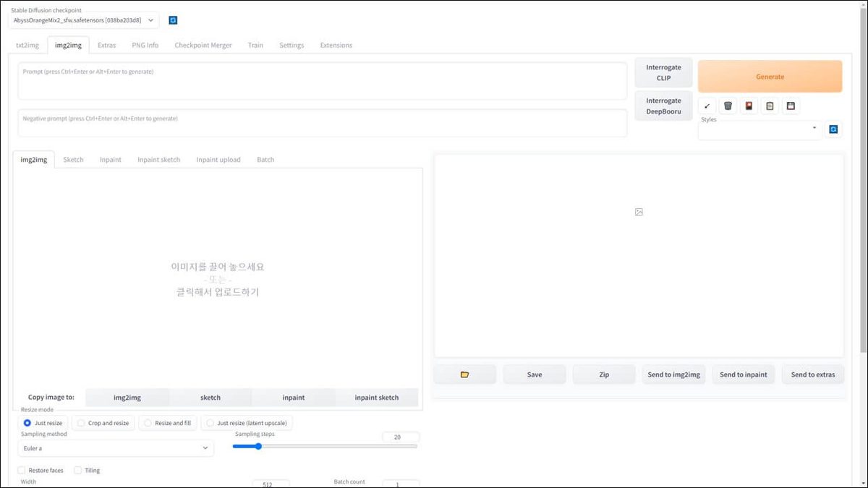Open the Settings tab
868x488 pixels.
point(292,45)
